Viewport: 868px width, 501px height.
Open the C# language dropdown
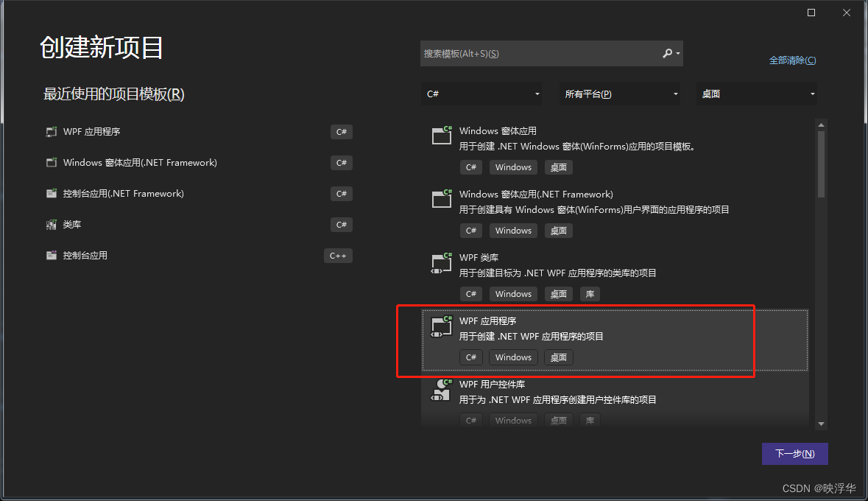482,94
